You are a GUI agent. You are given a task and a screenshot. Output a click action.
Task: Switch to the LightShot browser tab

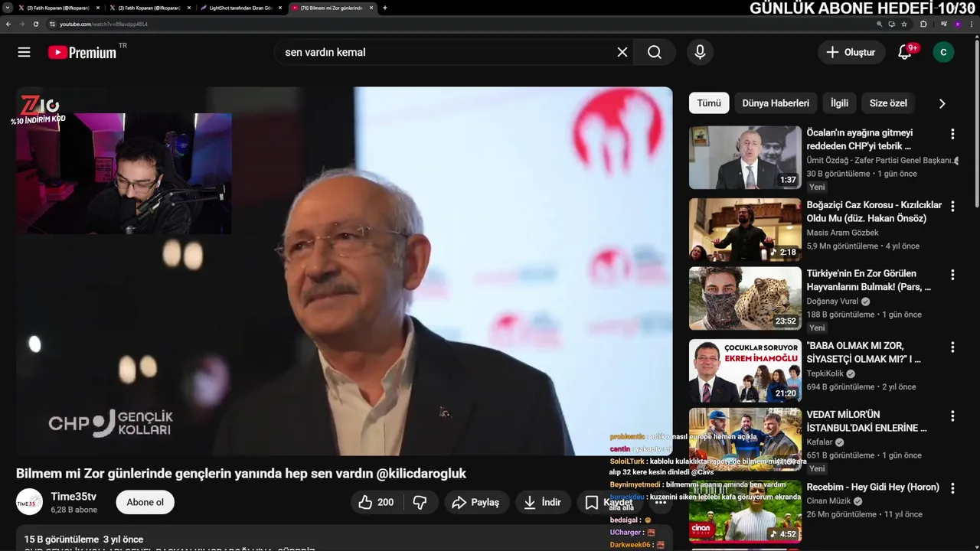tap(241, 8)
